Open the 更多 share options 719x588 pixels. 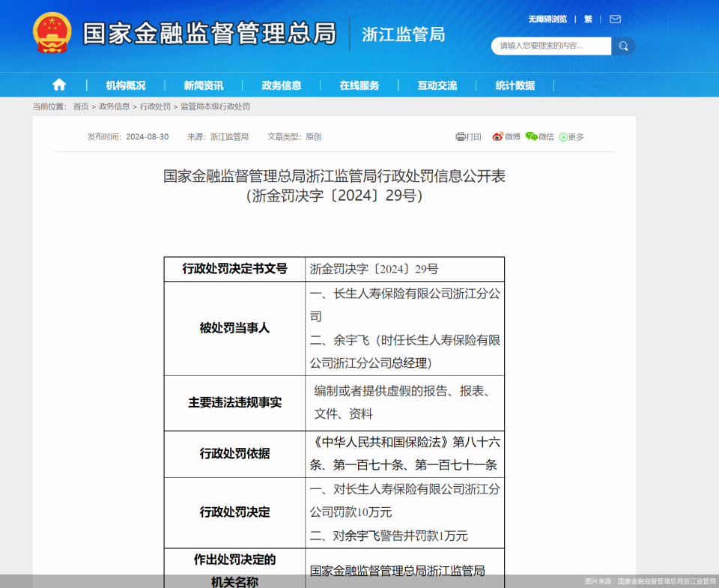point(571,137)
